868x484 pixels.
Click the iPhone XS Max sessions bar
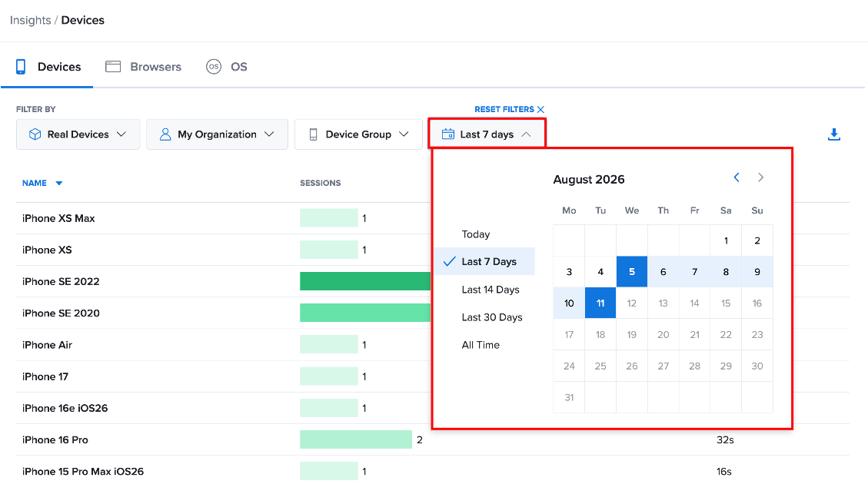[329, 218]
